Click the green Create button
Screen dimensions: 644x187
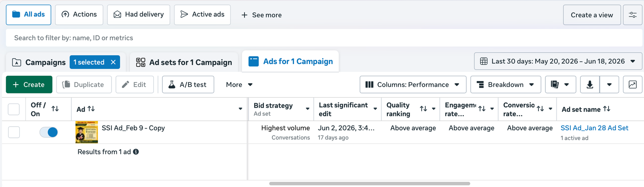[x=29, y=85]
